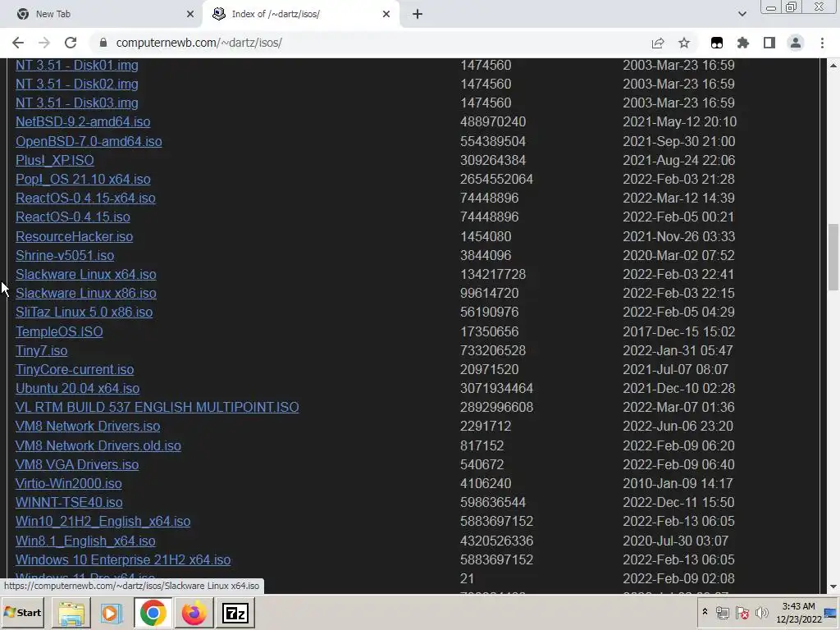Open the NT 3.51 - Disk02.img link
This screenshot has height=630, width=840.
pyautogui.click(x=76, y=84)
